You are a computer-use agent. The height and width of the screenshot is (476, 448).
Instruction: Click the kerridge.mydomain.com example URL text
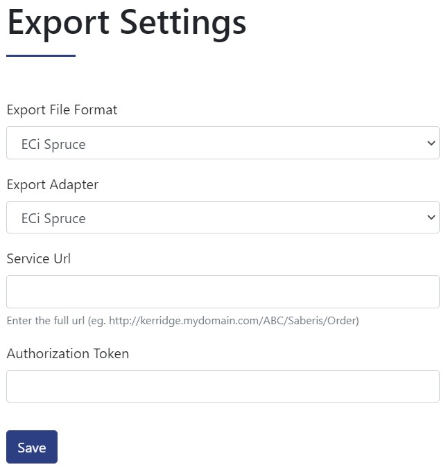233,321
